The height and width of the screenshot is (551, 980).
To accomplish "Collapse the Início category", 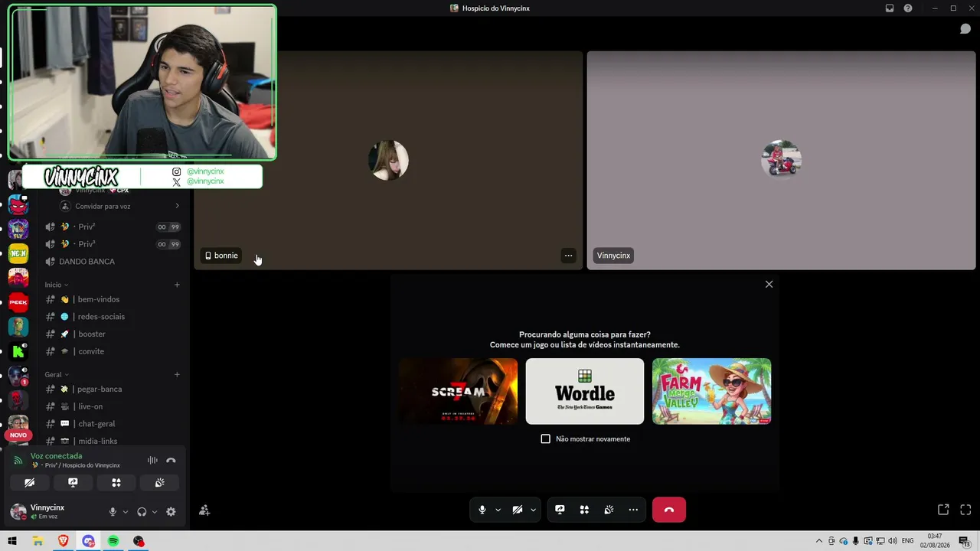I will coord(56,285).
